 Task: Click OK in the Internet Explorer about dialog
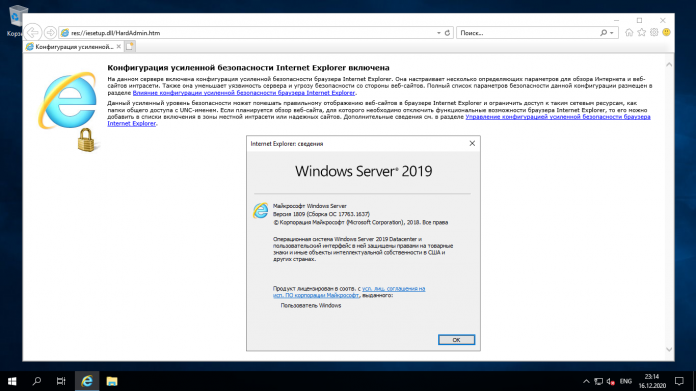(x=456, y=340)
